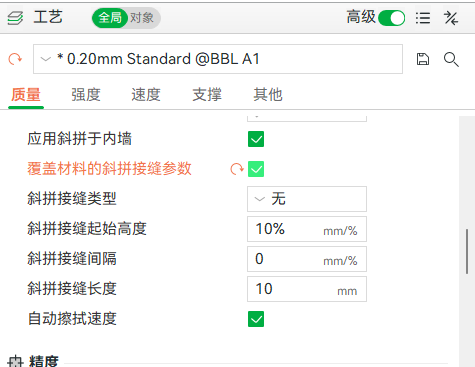The height and width of the screenshot is (367, 475).
Task: Click the compare presets icon
Action: pos(451,18)
